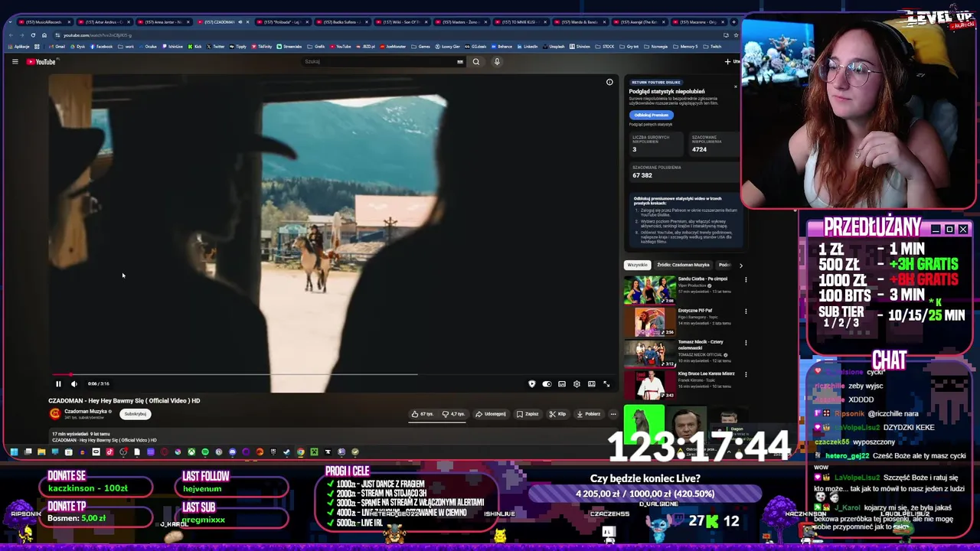
Task: Open Tomasz Niecik - Cztery osiemnastki thumbnail
Action: tap(650, 354)
